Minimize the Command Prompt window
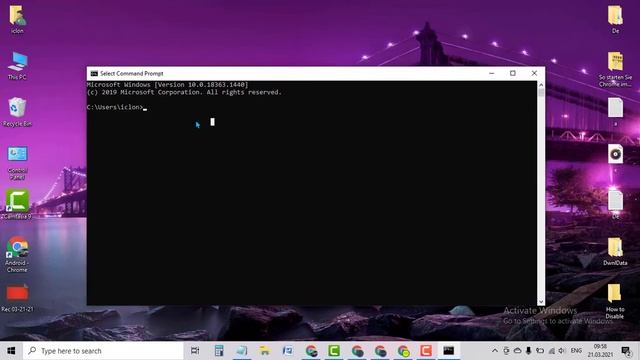Image resolution: width=640 pixels, height=360 pixels. 491,73
